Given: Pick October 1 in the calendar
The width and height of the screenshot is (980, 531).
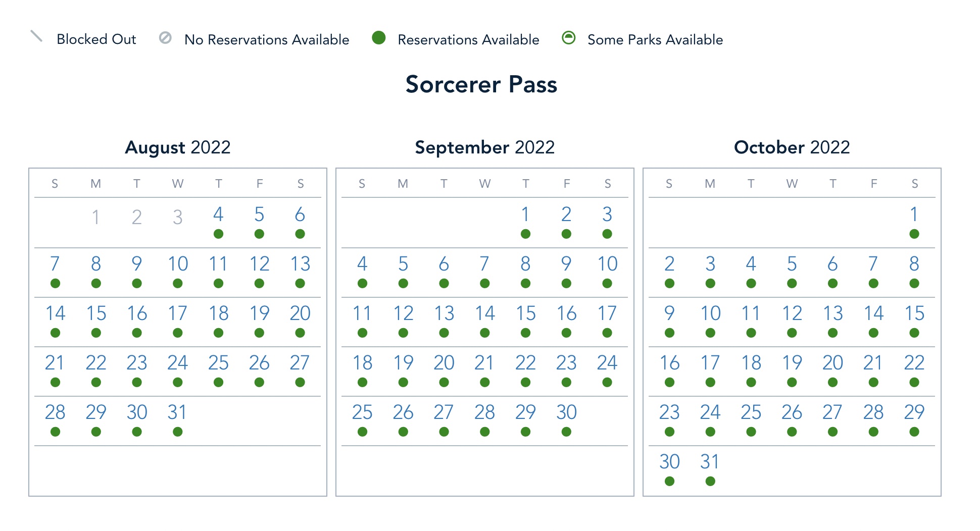Looking at the screenshot, I should 914,215.
